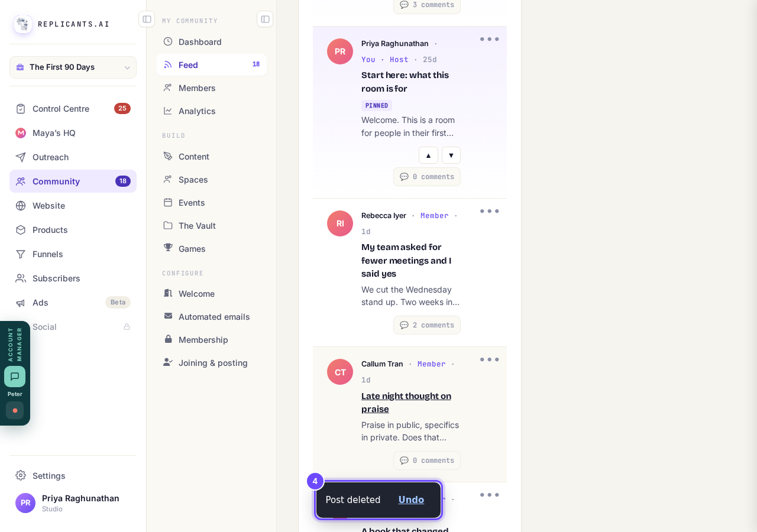
Task: Click the Vault folder icon
Action: pos(168,225)
